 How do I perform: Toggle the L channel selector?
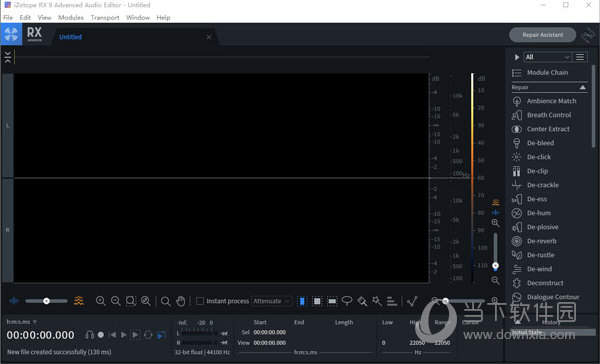(x=8, y=126)
